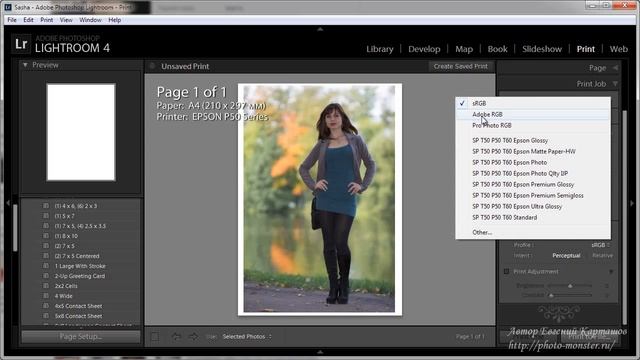Switch to the Develop module

(x=424, y=49)
